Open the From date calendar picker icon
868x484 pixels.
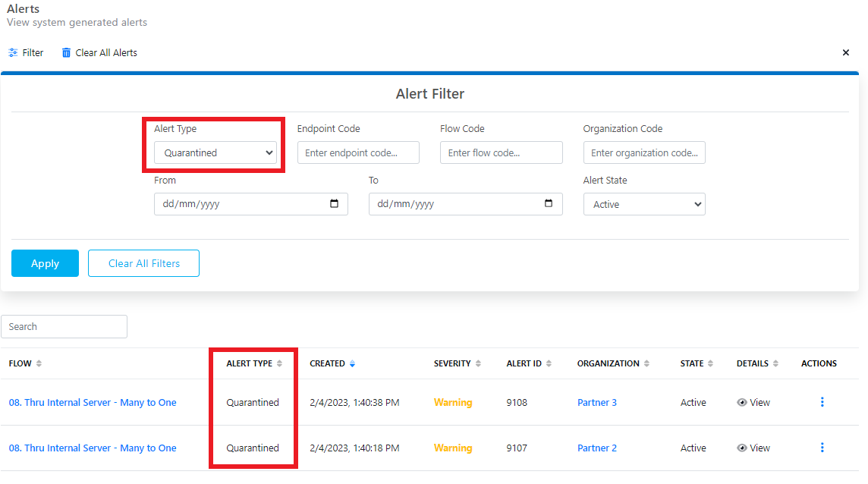click(x=335, y=204)
